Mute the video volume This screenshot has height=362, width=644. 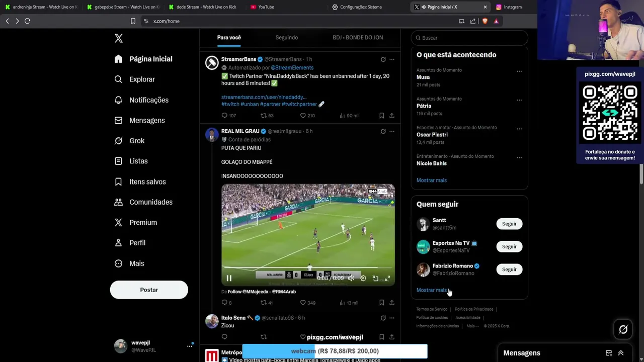click(351, 278)
